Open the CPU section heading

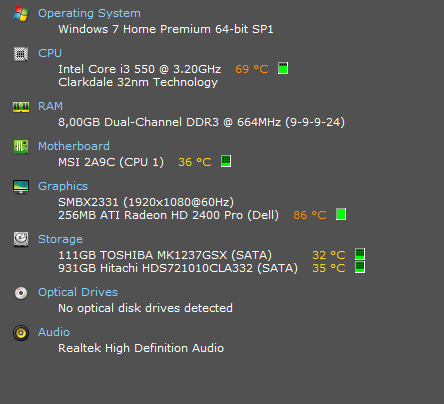(x=50, y=53)
